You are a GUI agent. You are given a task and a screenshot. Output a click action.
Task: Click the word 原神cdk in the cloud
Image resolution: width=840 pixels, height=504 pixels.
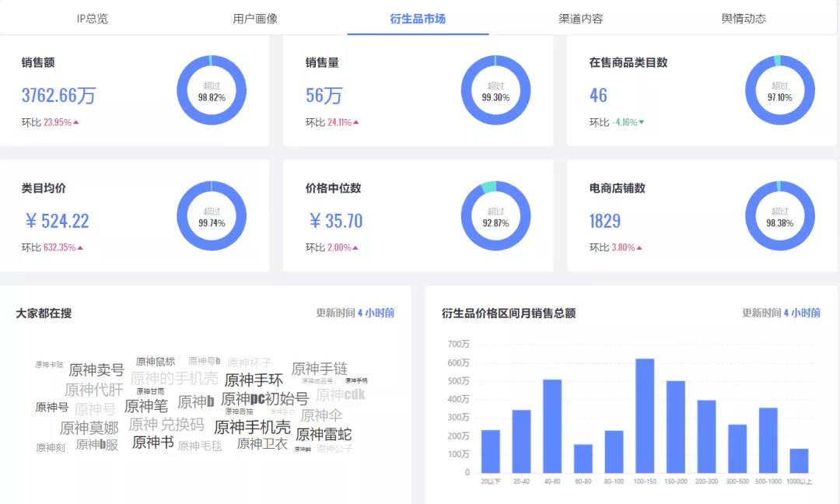tap(340, 395)
